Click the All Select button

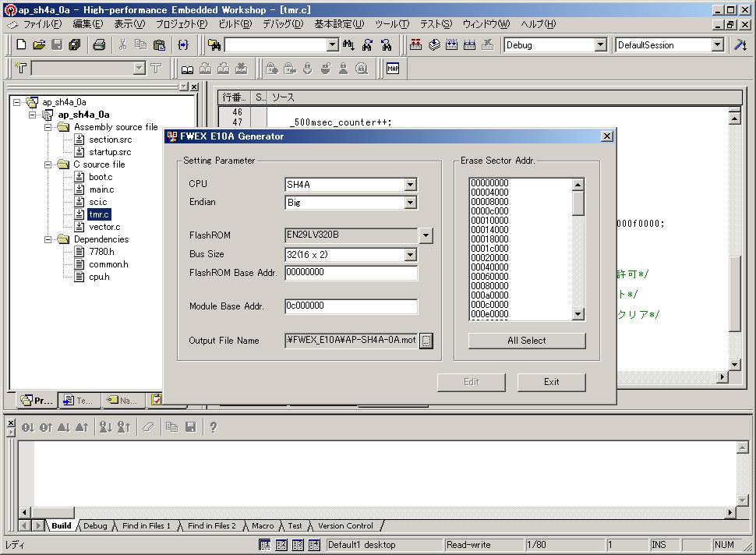[527, 341]
